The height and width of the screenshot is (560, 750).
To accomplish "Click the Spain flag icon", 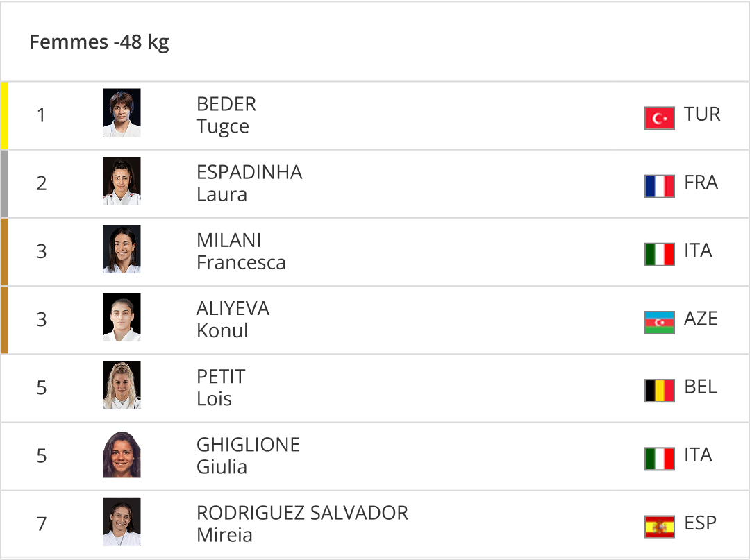I will point(659,527).
